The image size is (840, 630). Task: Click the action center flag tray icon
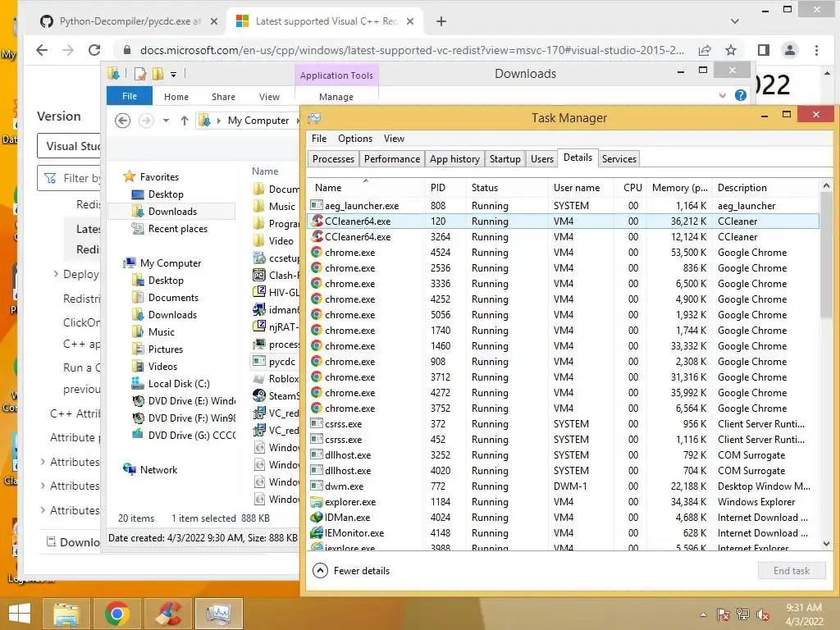click(x=724, y=614)
